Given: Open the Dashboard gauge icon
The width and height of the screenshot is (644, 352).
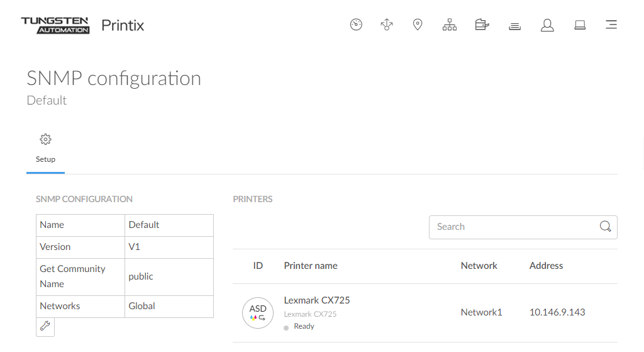Looking at the screenshot, I should (356, 25).
